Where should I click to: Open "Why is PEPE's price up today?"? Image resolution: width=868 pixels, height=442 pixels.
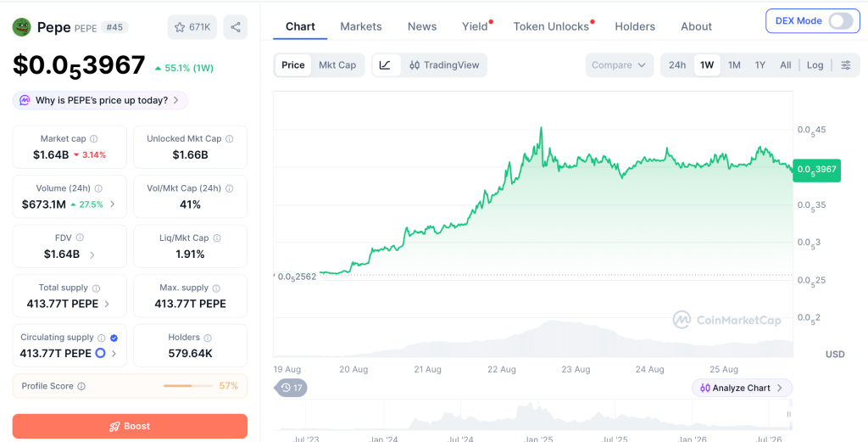tap(100, 100)
